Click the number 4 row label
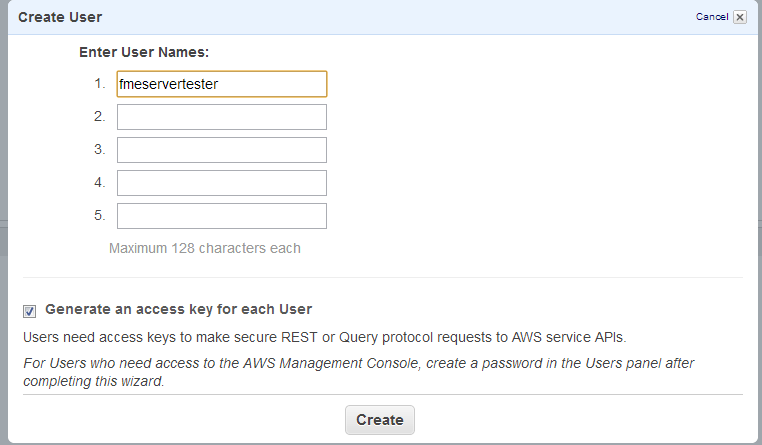The image size is (762, 445). 100,183
